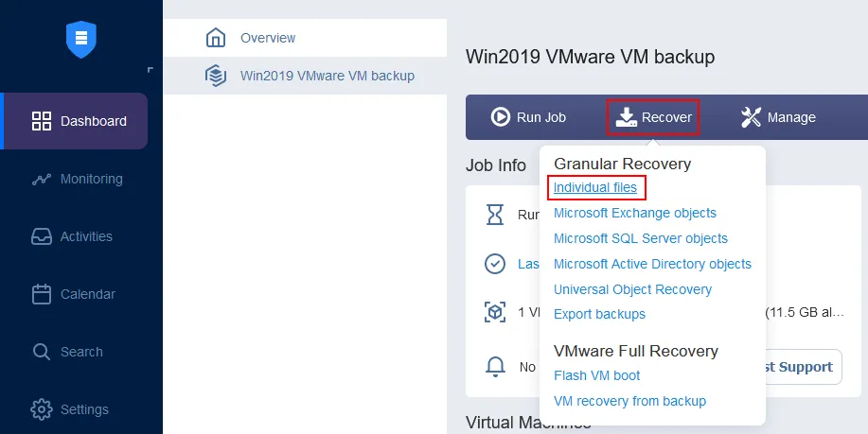868x434 pixels.
Task: Click Export backups entry
Action: (599, 314)
